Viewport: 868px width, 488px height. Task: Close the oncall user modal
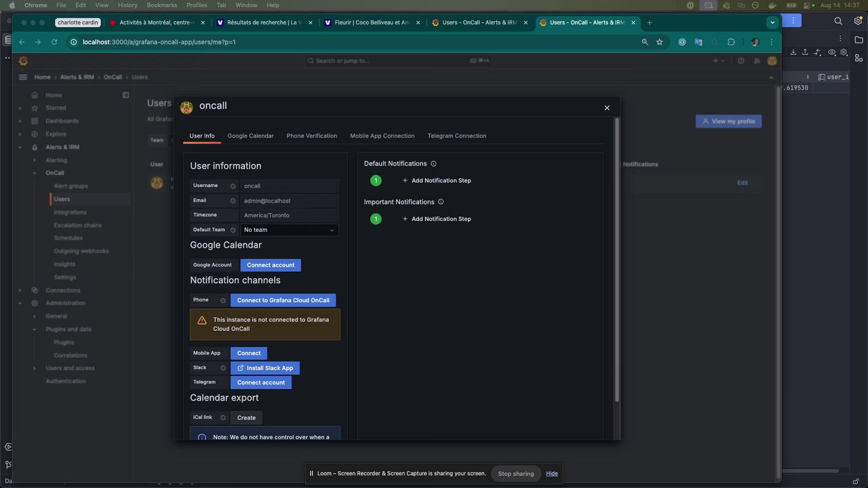pos(607,108)
